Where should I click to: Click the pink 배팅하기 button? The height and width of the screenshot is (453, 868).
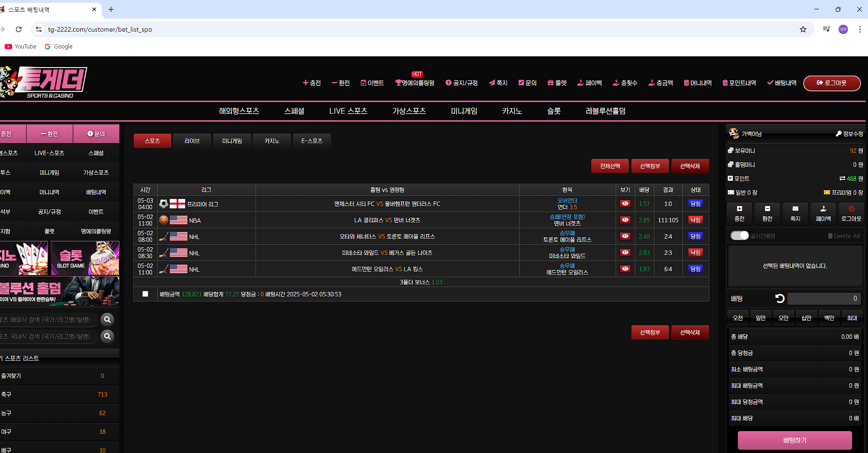(x=795, y=440)
